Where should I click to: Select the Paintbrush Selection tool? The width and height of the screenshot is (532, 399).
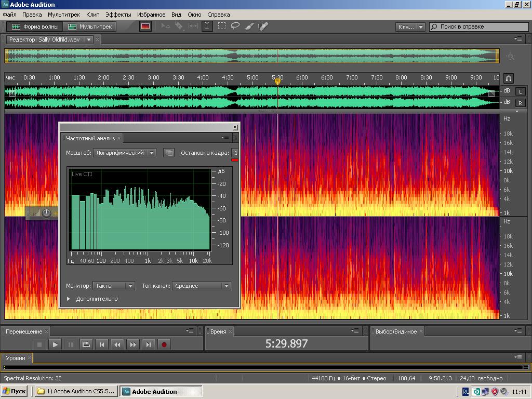[249, 26]
